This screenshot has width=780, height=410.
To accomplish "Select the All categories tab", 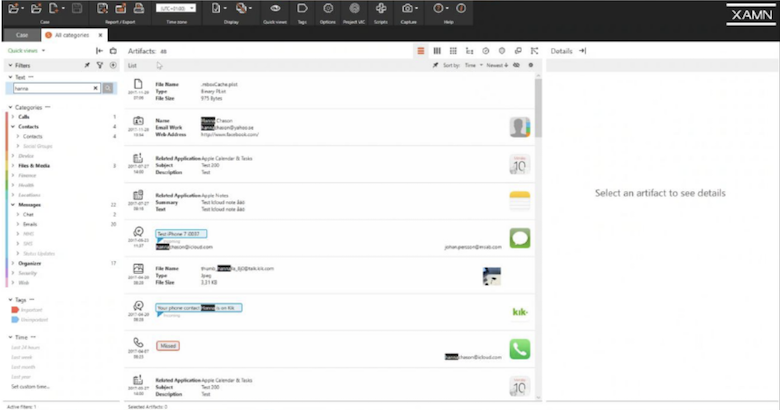I will [x=71, y=35].
